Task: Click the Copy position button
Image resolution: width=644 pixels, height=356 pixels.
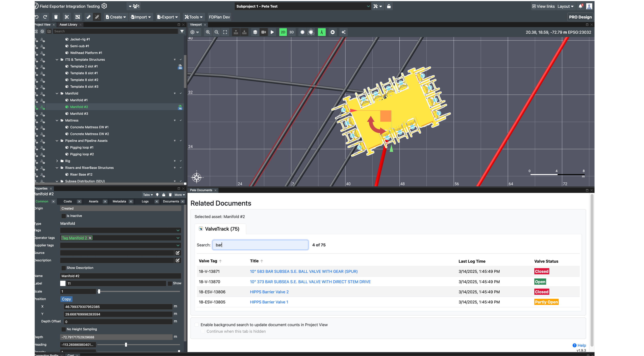Action: point(66,299)
